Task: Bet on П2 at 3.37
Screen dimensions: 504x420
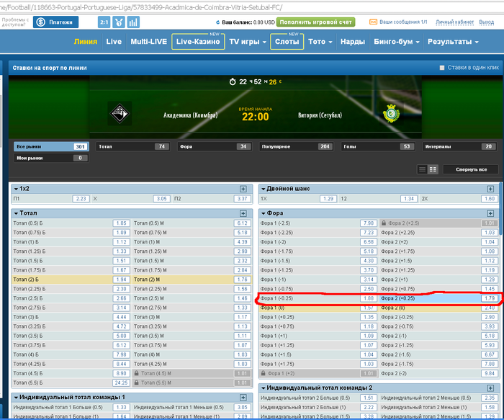Action: coord(243,199)
